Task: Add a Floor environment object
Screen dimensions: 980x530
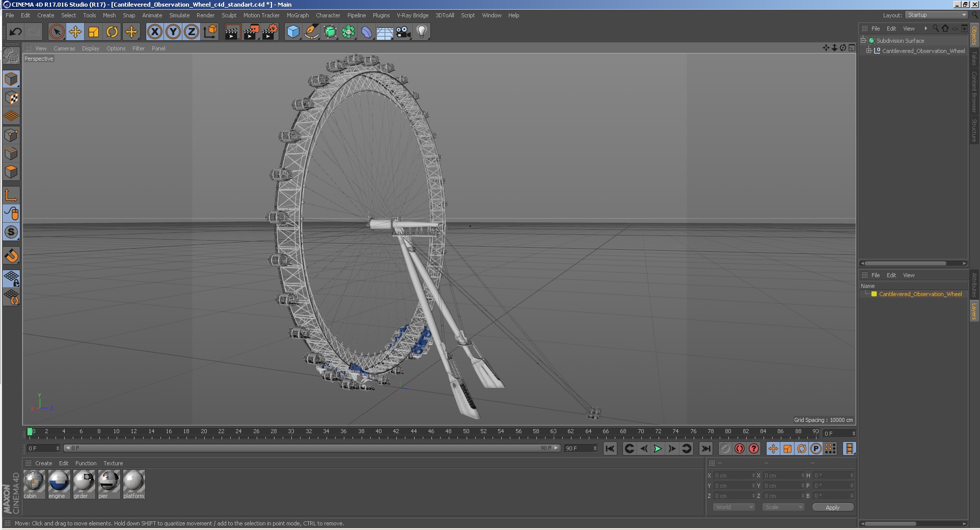Action: [x=385, y=32]
